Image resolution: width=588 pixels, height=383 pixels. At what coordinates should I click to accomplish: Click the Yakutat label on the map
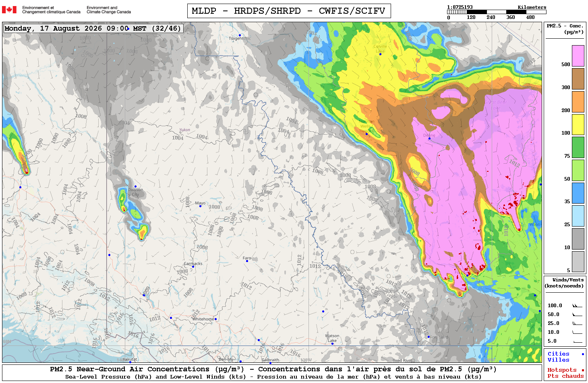[x=130, y=359]
